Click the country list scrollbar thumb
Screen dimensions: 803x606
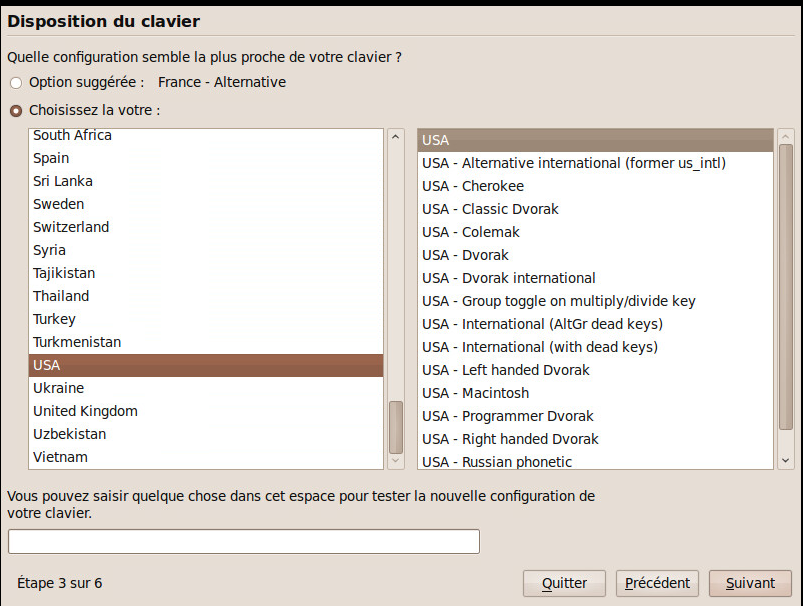[396, 427]
